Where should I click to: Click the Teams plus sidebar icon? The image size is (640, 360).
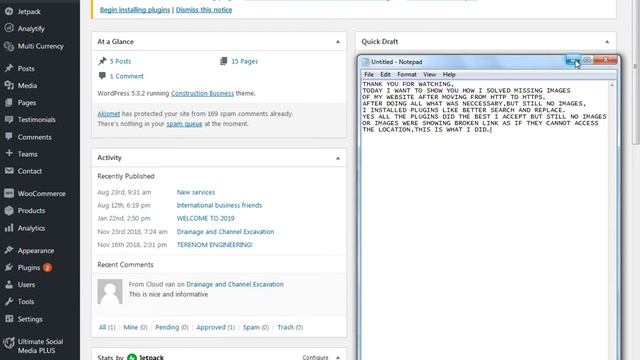tap(9, 153)
